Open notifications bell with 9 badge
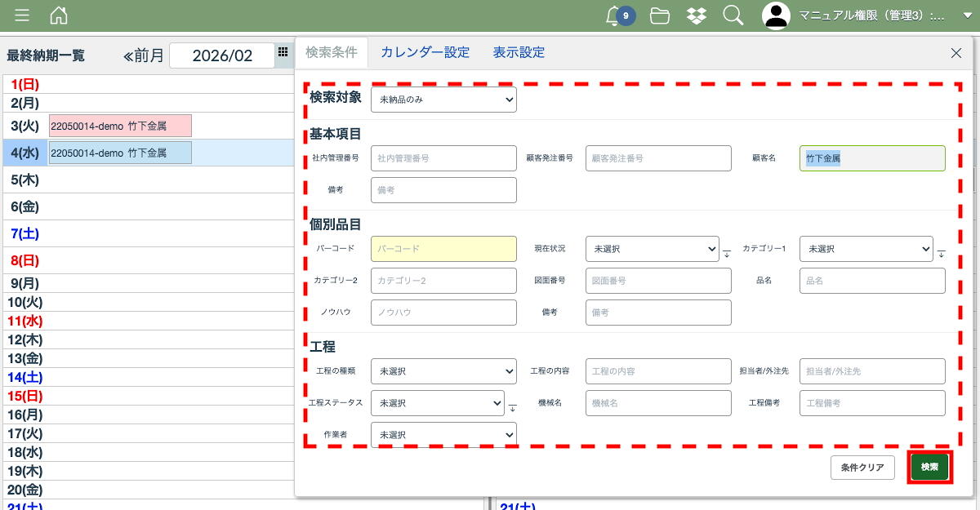980x510 pixels. pos(619,16)
